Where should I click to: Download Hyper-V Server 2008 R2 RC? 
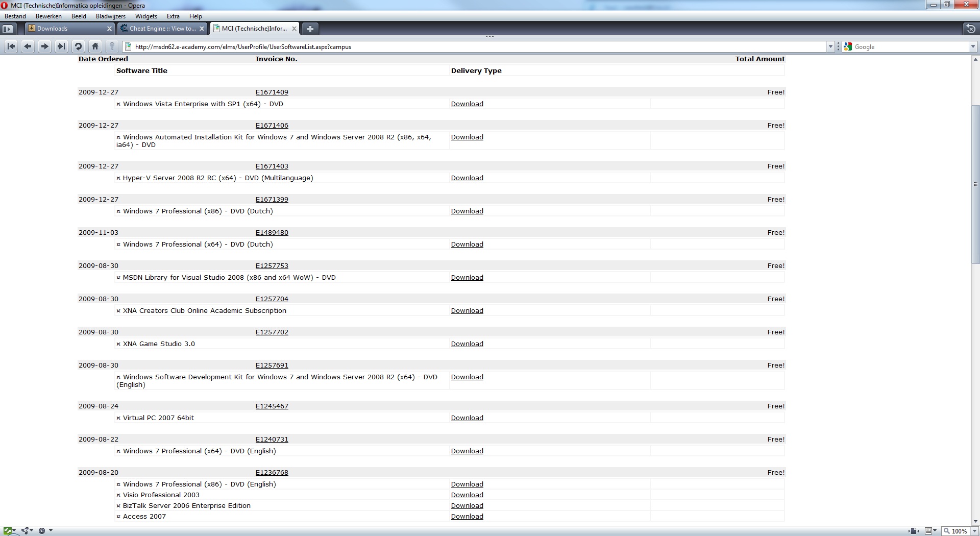pos(467,178)
